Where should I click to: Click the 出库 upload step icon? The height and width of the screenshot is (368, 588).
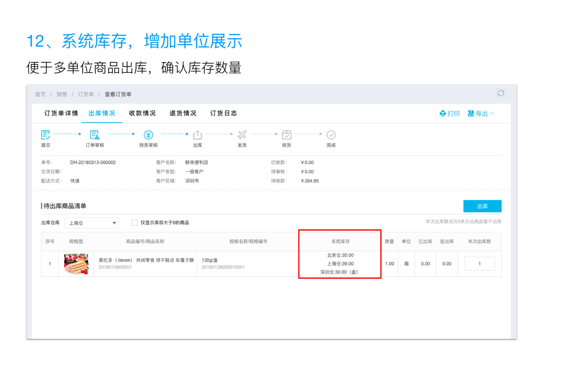[198, 135]
